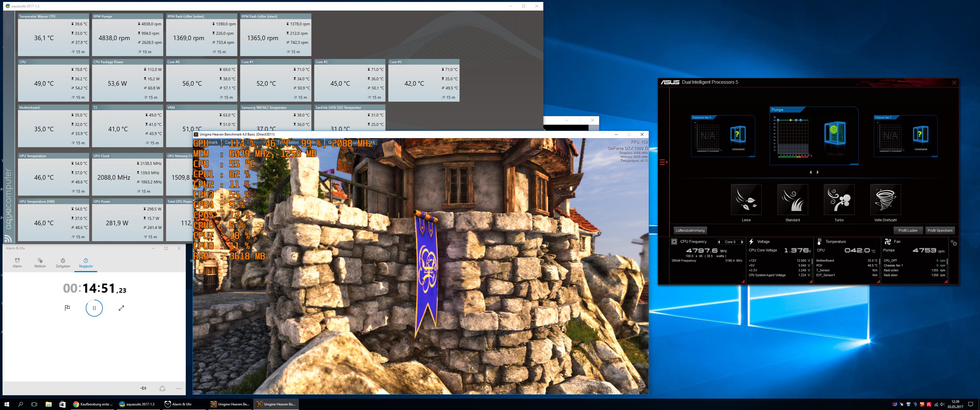Click the Pumpe fan curve graph point
980x410 pixels.
(790, 120)
